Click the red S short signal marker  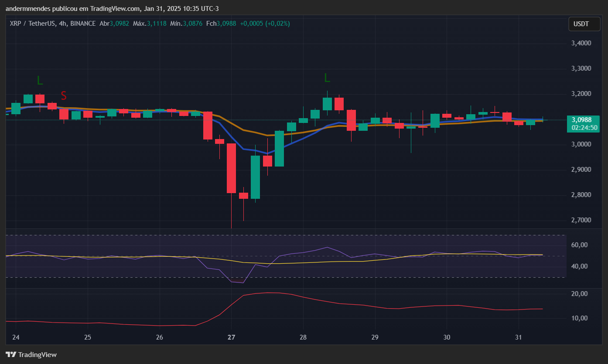click(64, 95)
